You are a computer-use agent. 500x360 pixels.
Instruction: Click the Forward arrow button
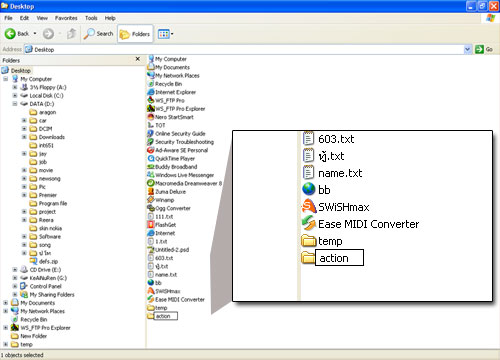tap(48, 34)
